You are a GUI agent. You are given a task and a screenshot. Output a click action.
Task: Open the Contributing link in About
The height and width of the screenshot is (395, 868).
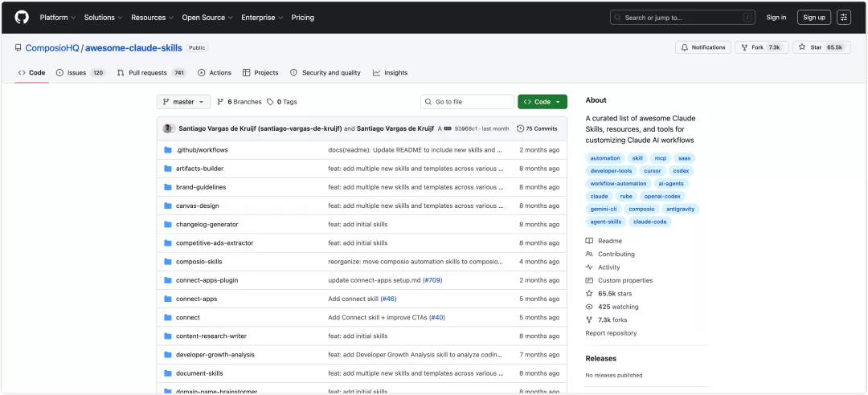[610, 255]
